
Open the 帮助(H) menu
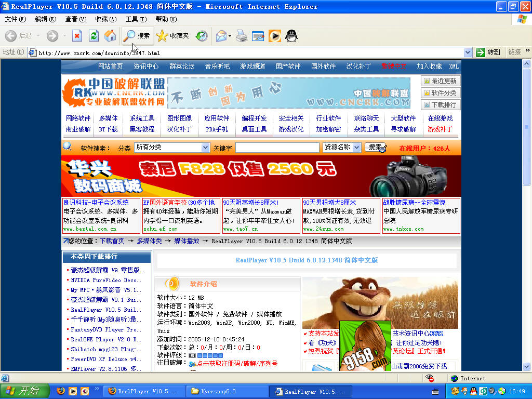point(166,19)
